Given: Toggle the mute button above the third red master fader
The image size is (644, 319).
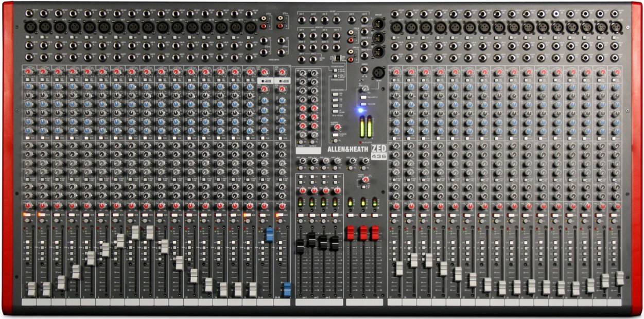Looking at the screenshot, I should [x=375, y=216].
